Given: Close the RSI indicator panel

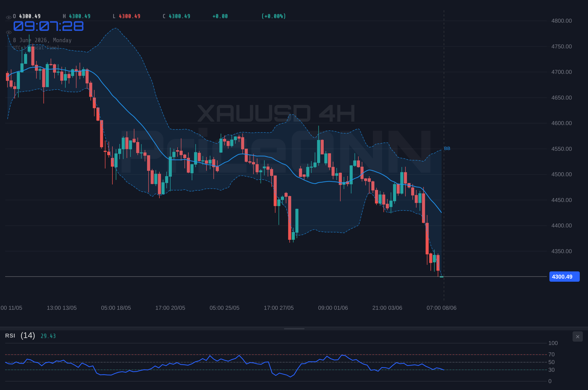Looking at the screenshot, I should coord(577,336).
